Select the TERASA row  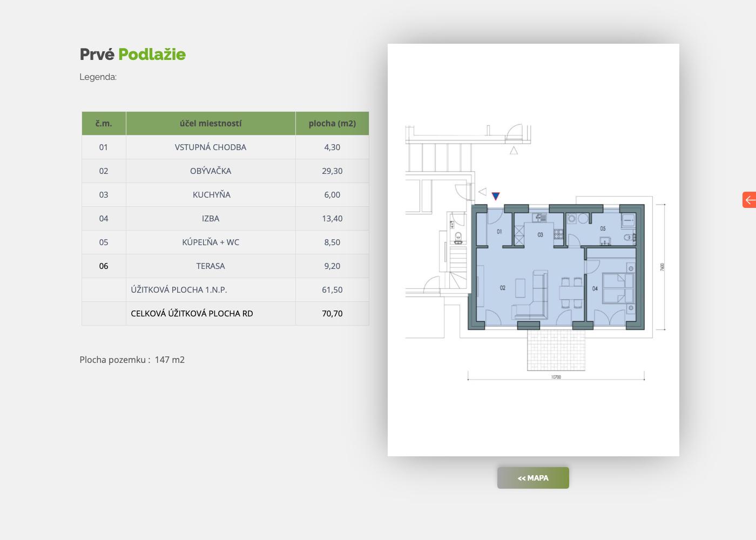pyautogui.click(x=225, y=266)
